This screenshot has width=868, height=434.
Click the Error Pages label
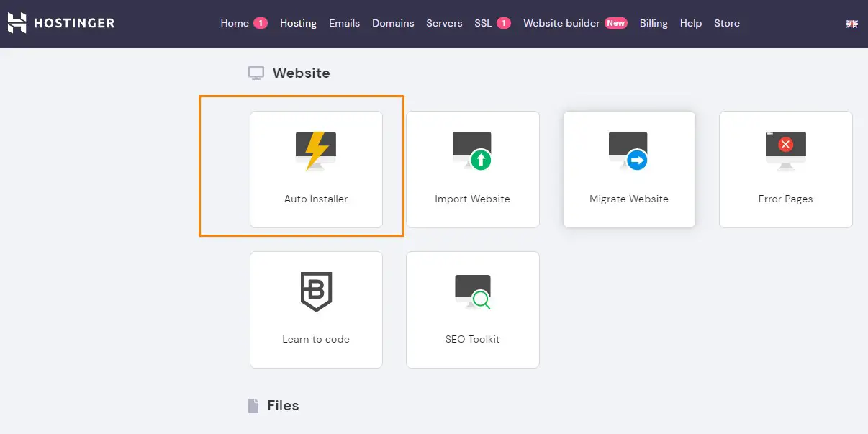click(785, 199)
